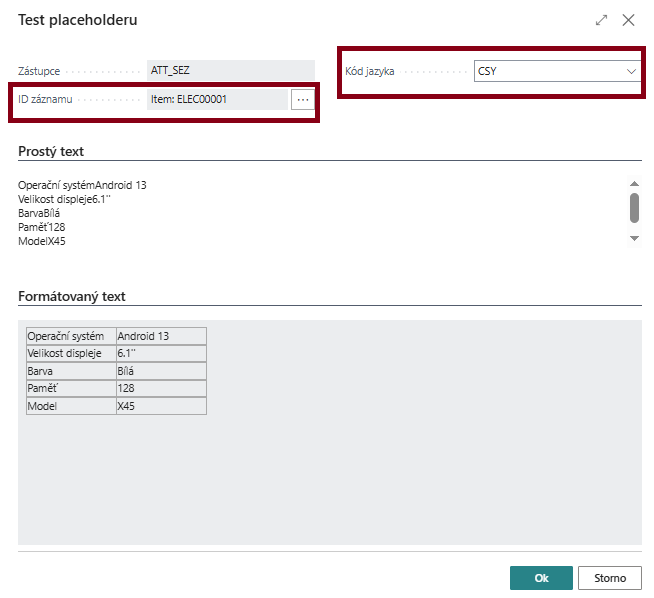Expand the dialog to full screen
This screenshot has height=598, width=654.
[601, 20]
